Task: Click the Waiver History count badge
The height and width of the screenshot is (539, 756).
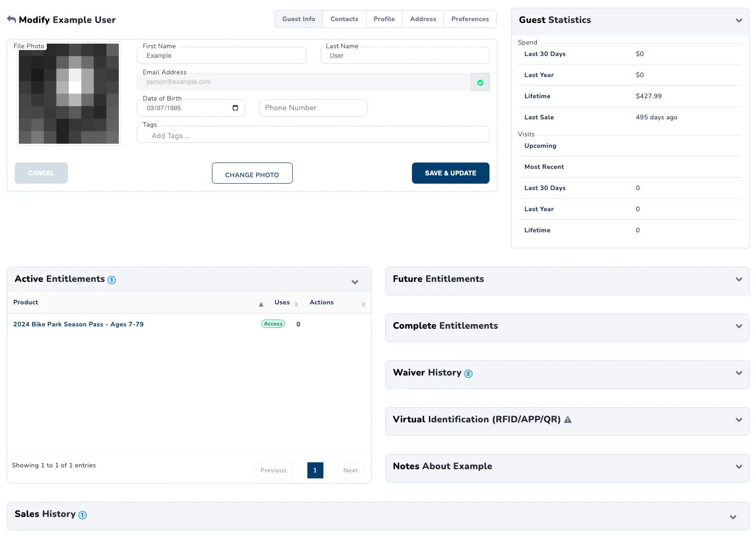Action: pyautogui.click(x=468, y=374)
